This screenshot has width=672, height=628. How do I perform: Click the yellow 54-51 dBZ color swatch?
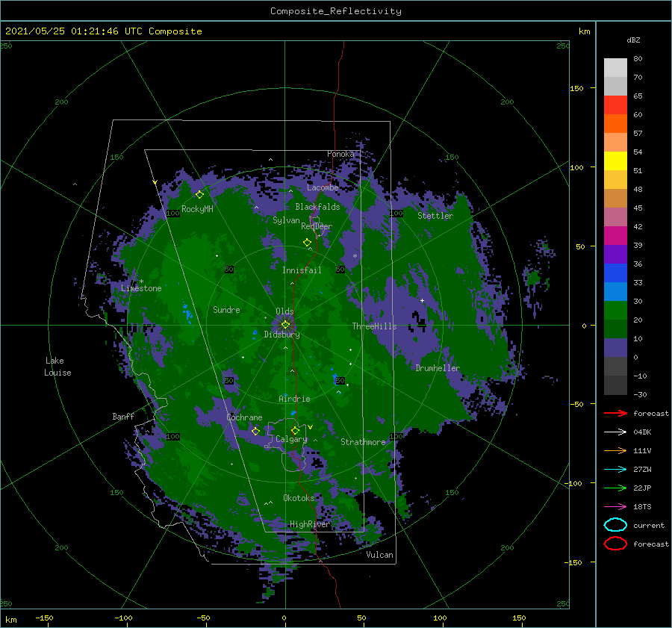615,161
